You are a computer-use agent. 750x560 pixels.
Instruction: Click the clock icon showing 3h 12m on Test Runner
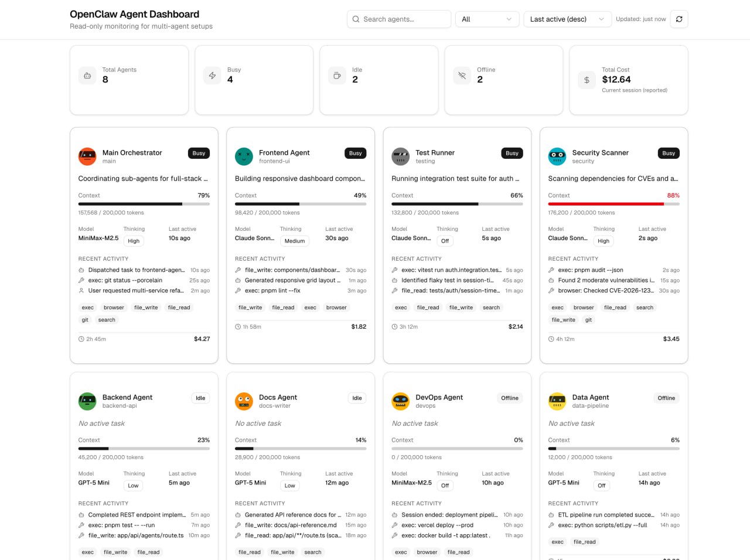[x=395, y=326]
